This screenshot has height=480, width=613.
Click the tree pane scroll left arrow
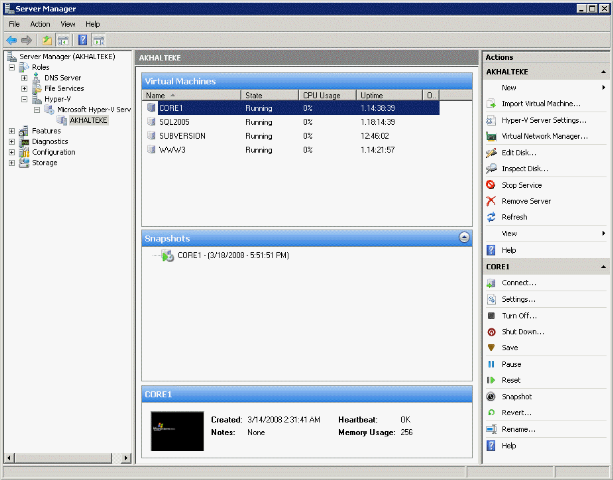(x=9, y=458)
